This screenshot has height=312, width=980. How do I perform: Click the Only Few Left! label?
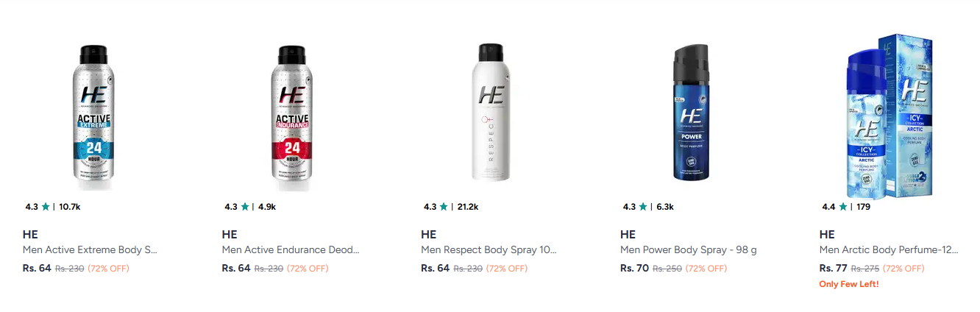click(848, 284)
